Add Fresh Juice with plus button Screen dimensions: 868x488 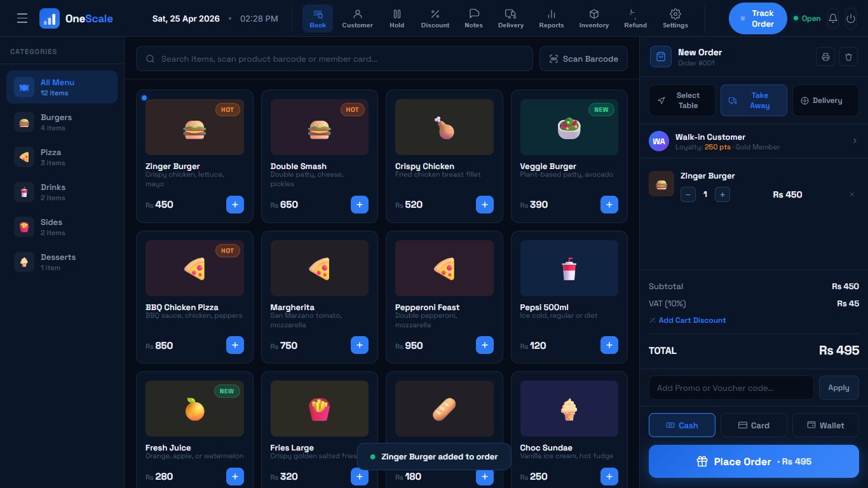coord(235,477)
